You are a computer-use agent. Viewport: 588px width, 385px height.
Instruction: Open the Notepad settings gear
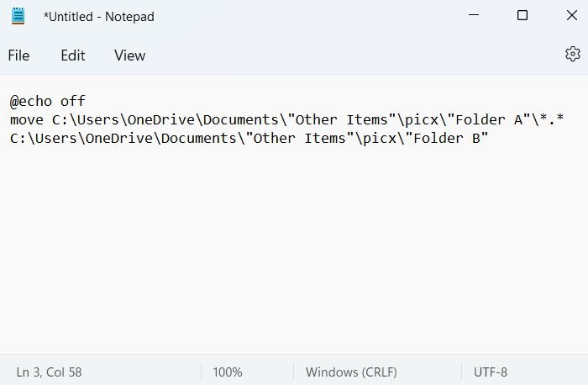click(573, 55)
